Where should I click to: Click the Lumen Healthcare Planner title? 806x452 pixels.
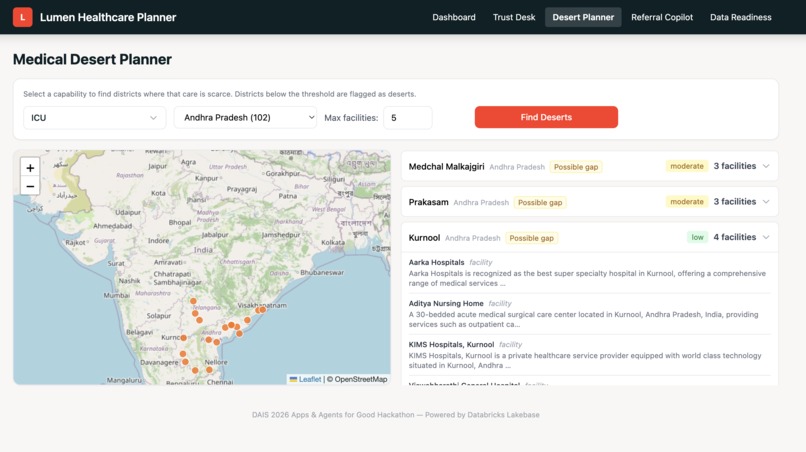(108, 17)
